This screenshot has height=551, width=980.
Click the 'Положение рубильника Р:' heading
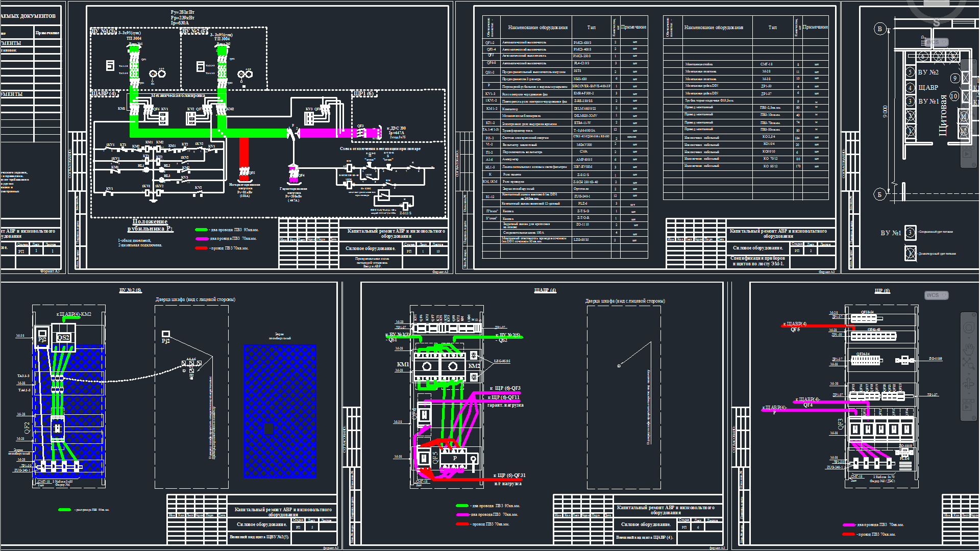pos(150,225)
